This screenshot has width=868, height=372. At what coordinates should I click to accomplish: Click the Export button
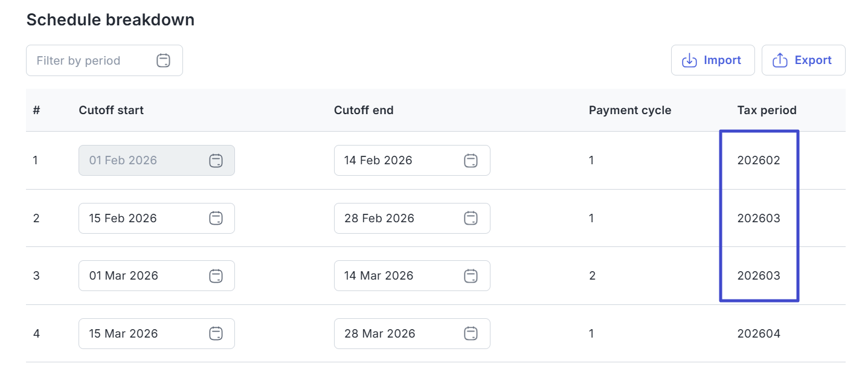pyautogui.click(x=803, y=60)
